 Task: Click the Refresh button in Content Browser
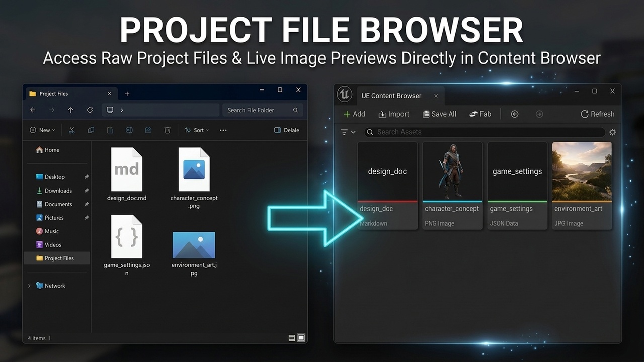coord(598,114)
